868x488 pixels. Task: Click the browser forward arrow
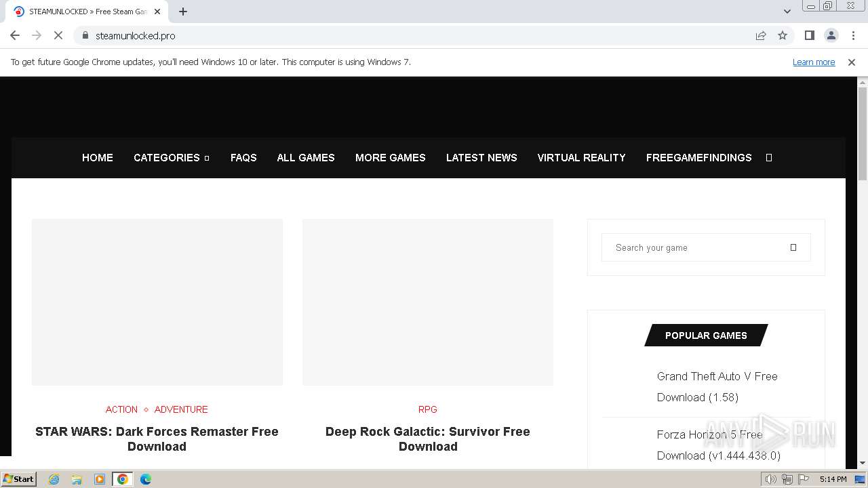click(37, 35)
